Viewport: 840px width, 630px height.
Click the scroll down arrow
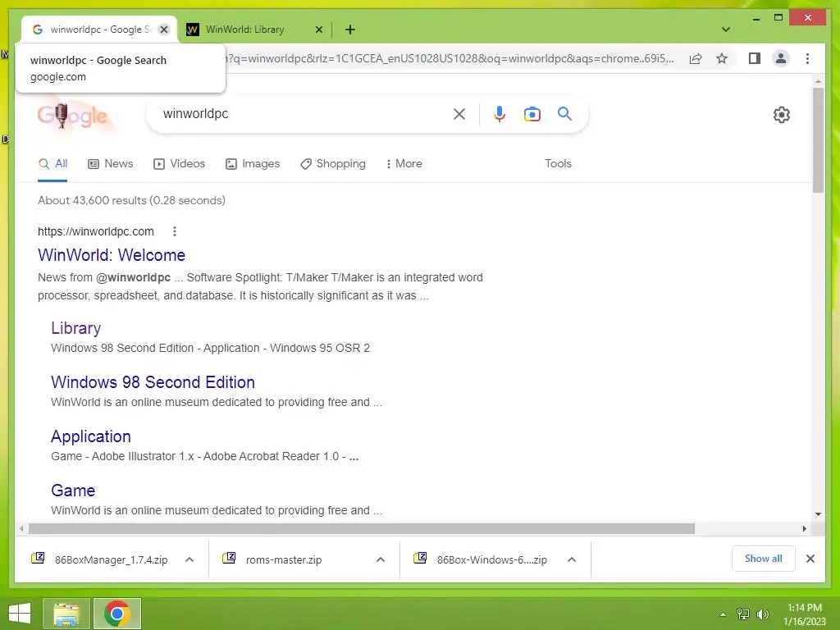point(818,514)
